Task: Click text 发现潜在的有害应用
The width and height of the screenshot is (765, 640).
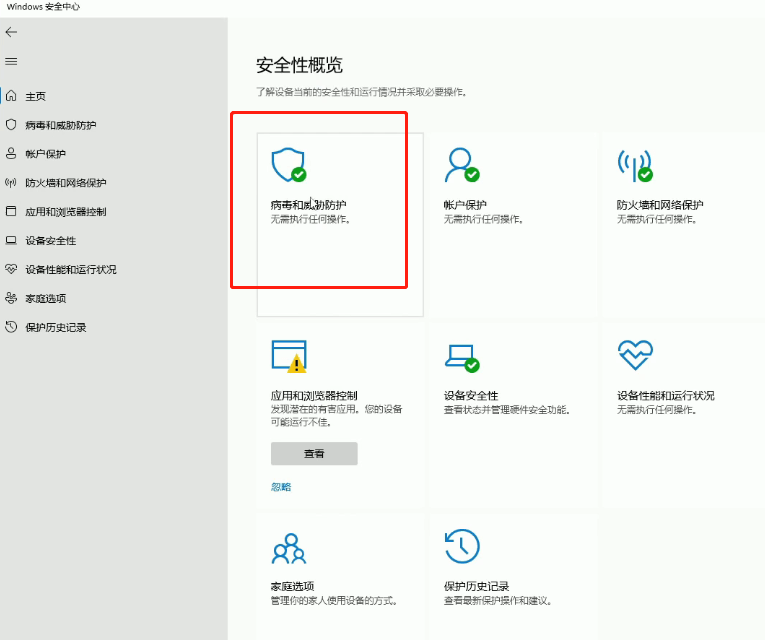Action: [x=315, y=409]
